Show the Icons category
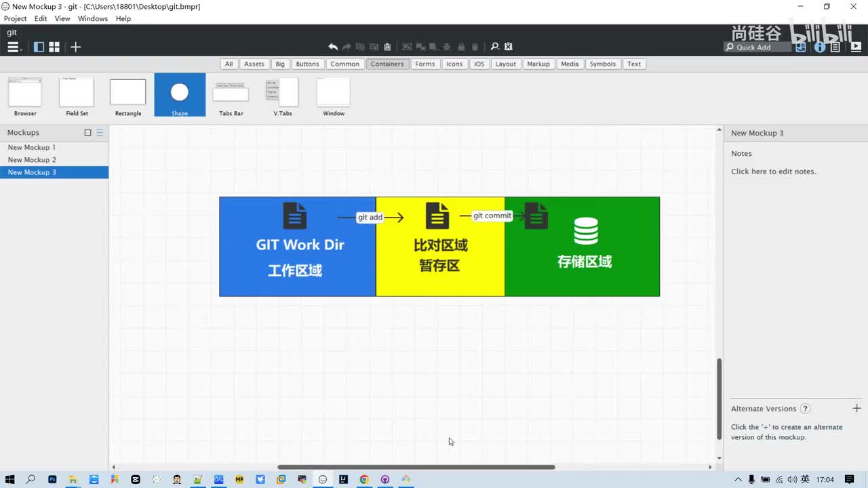This screenshot has height=488, width=868. click(x=454, y=64)
